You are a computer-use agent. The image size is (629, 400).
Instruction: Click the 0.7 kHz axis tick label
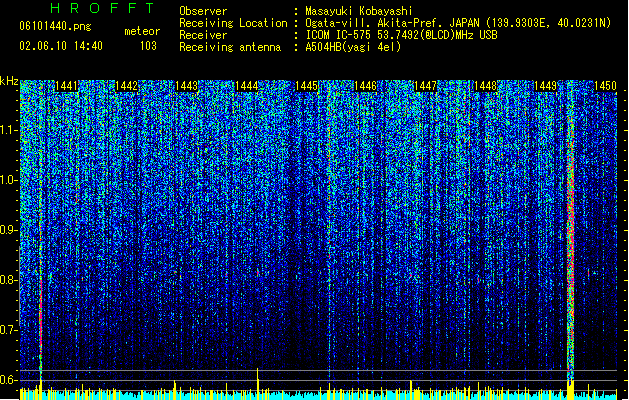pos(8,330)
